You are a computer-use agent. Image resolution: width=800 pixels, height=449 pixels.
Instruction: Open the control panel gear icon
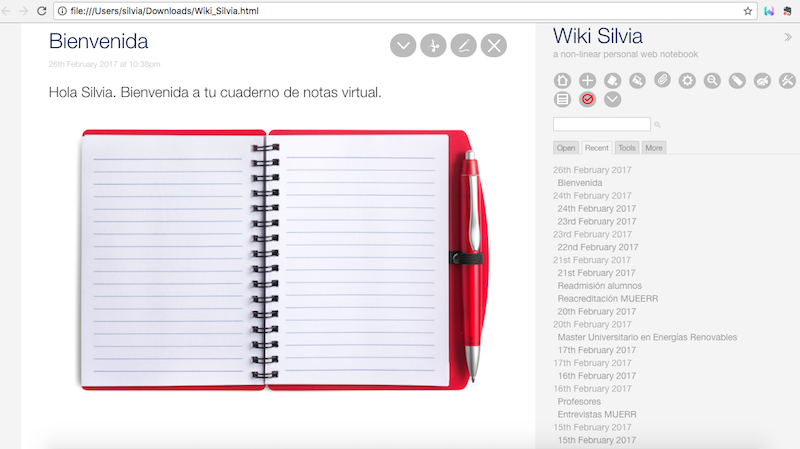[687, 81]
